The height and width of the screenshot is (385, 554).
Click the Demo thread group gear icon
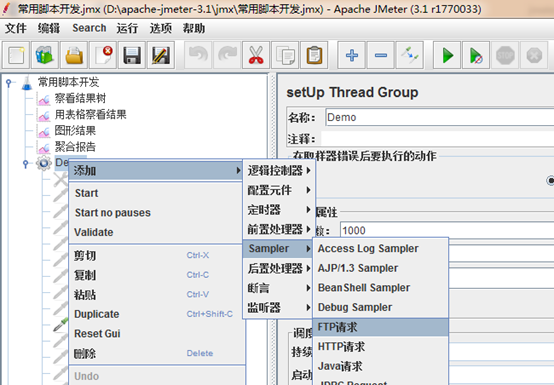(x=44, y=163)
